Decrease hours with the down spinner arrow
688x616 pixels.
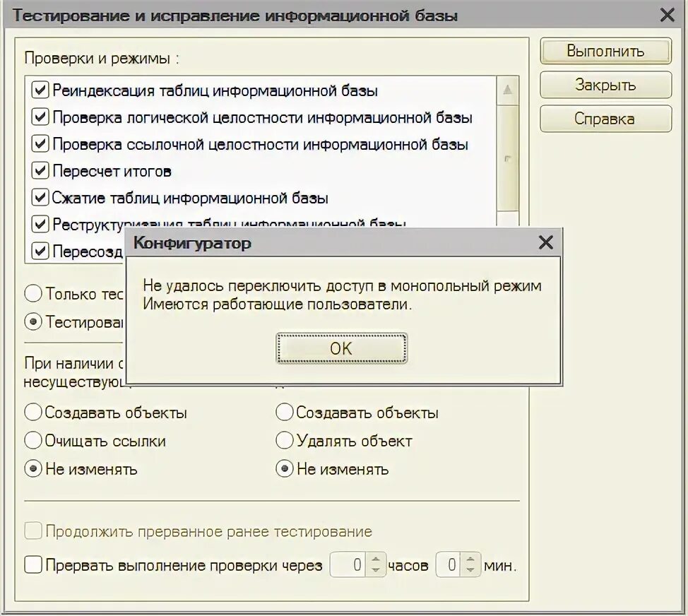[376, 570]
